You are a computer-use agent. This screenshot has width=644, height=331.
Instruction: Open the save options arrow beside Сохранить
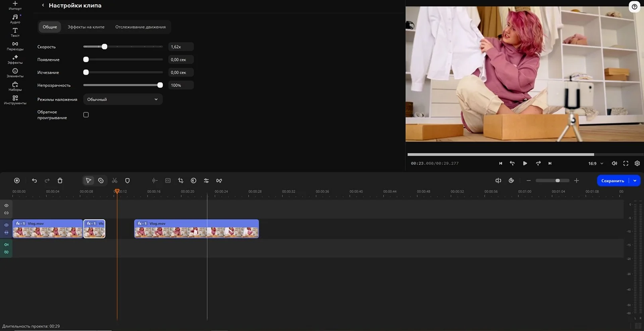pos(635,181)
